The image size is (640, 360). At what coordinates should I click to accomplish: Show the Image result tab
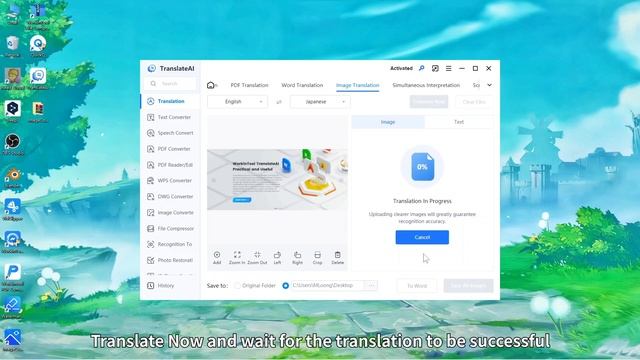[x=388, y=122]
